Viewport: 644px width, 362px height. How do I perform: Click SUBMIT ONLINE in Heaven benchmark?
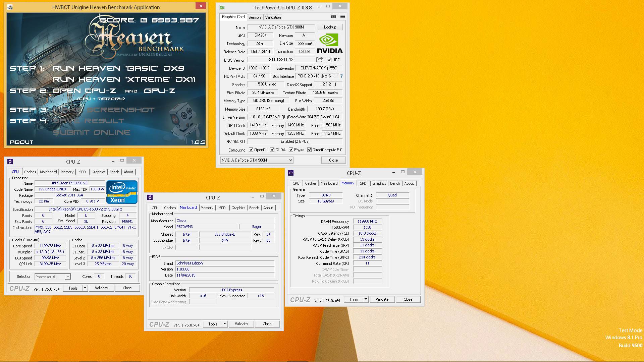[x=92, y=132]
